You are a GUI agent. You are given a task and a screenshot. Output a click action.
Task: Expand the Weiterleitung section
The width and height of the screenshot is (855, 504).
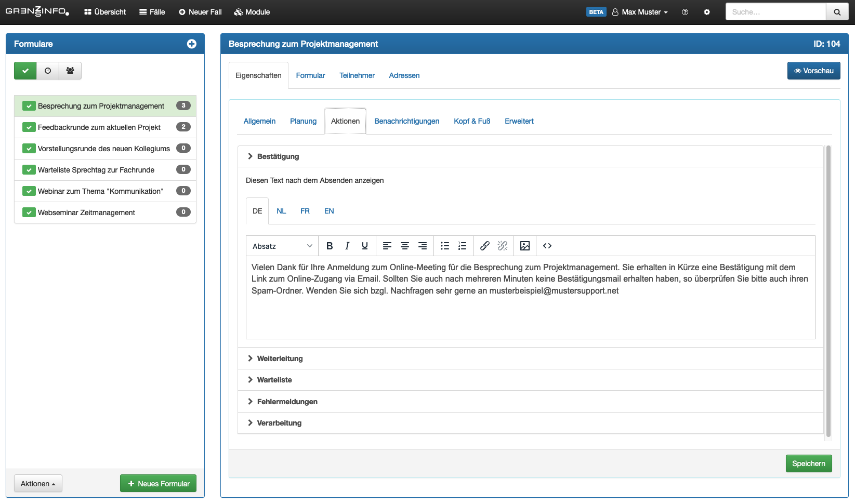click(280, 359)
